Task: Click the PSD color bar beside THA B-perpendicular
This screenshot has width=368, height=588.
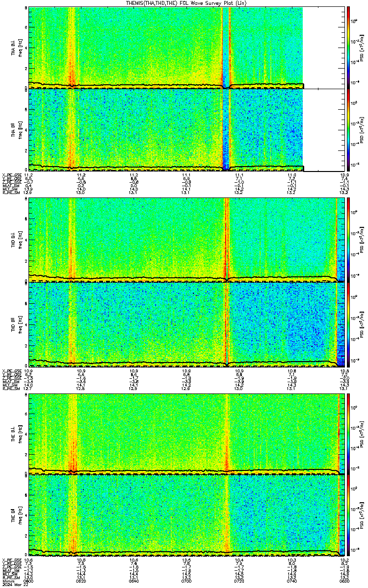Action: tap(348, 48)
